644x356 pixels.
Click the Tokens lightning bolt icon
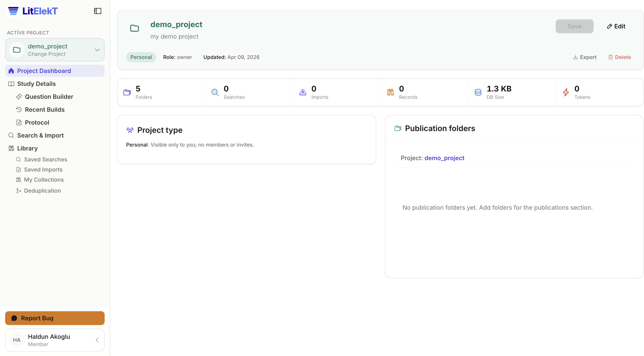tap(566, 92)
